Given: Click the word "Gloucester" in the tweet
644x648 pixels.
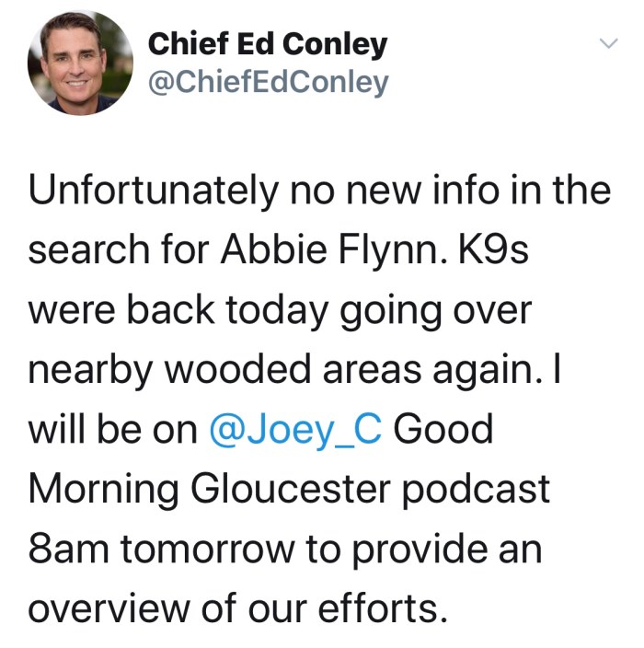Looking at the screenshot, I should point(299,489).
